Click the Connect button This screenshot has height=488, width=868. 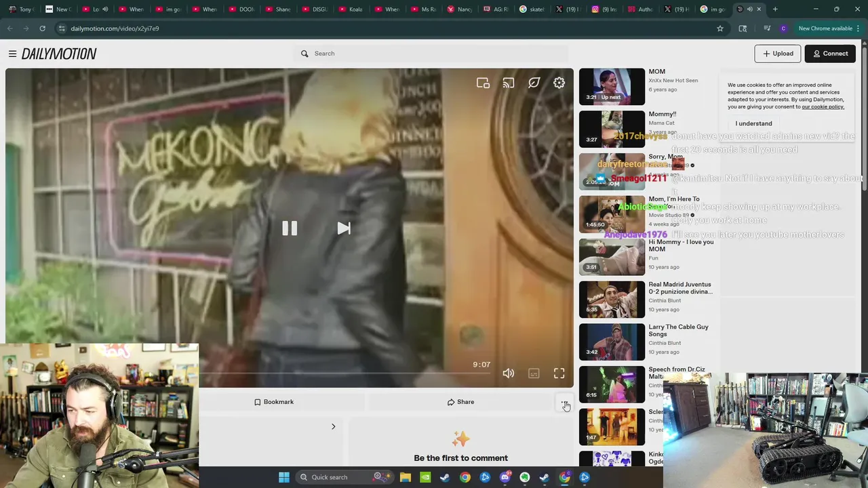830,54
